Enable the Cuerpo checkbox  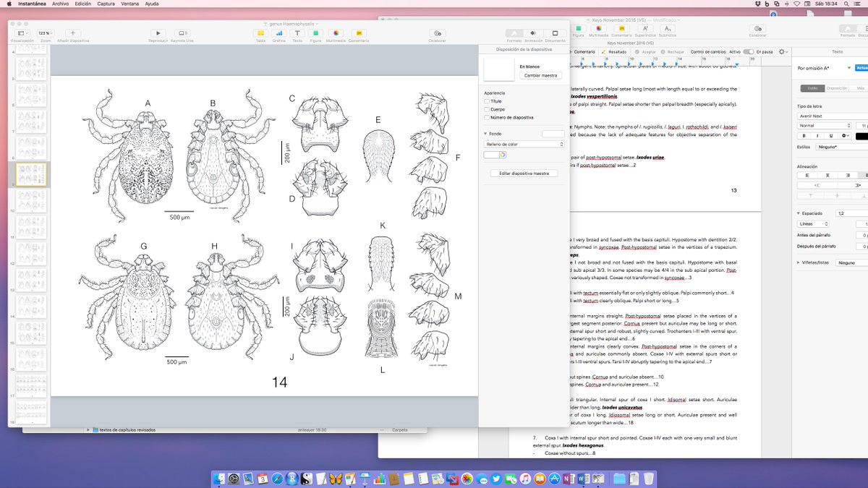488,109
